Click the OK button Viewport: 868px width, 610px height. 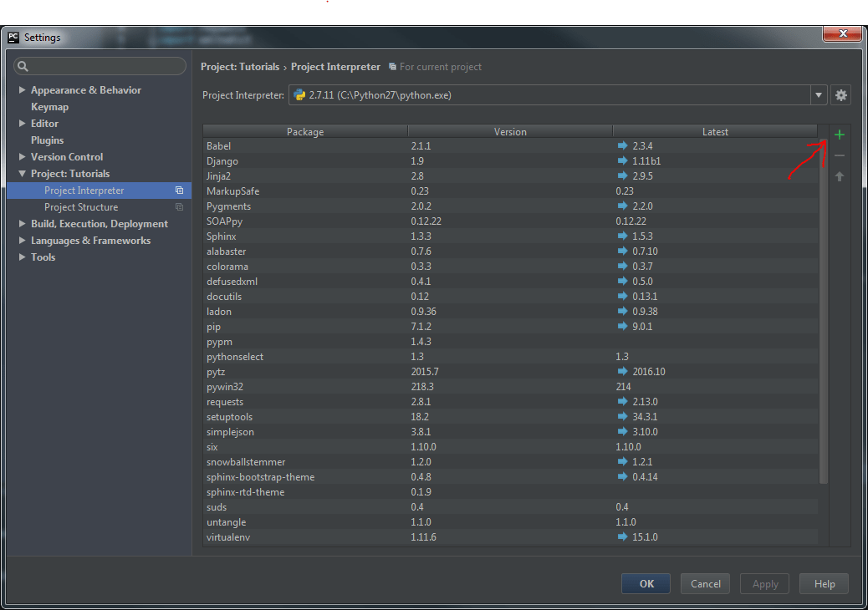pyautogui.click(x=646, y=584)
